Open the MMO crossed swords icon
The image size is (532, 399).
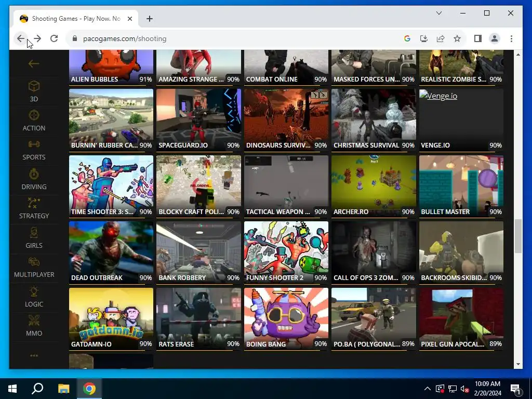pos(34,321)
